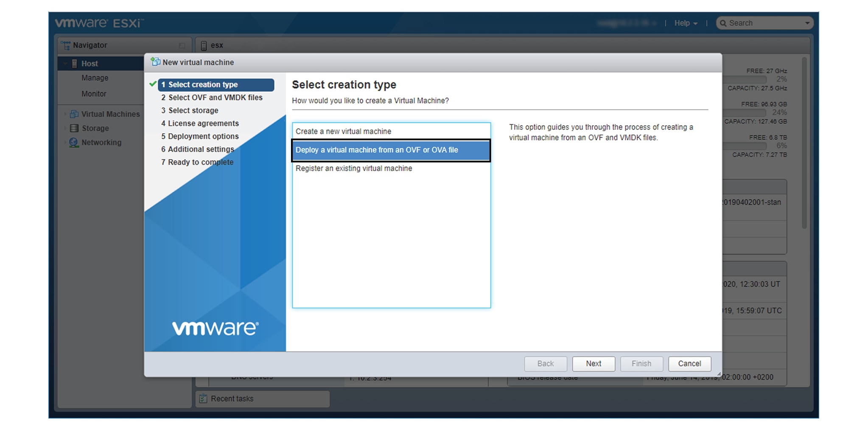This screenshot has width=868, height=430.
Task: Click the dialog resize grip corner
Action: point(719,374)
